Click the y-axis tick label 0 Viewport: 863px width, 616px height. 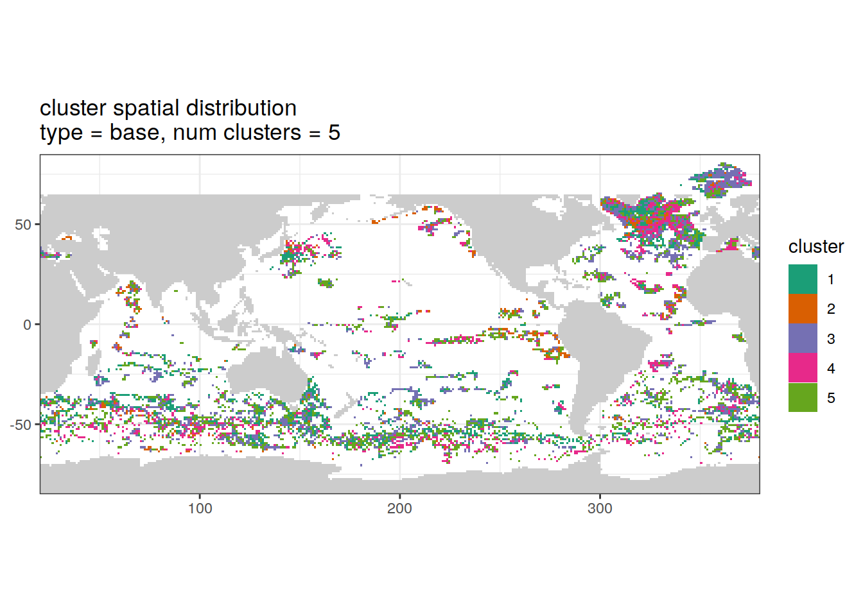pyautogui.click(x=27, y=325)
